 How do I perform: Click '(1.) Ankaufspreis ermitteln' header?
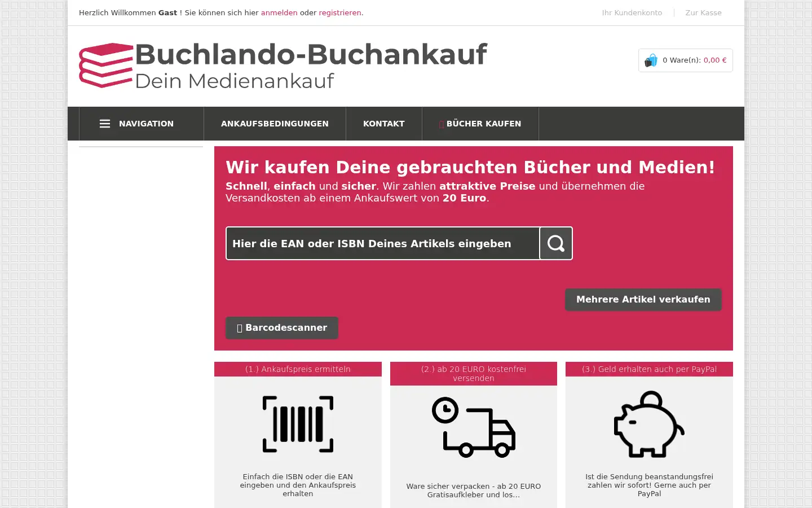298,369
